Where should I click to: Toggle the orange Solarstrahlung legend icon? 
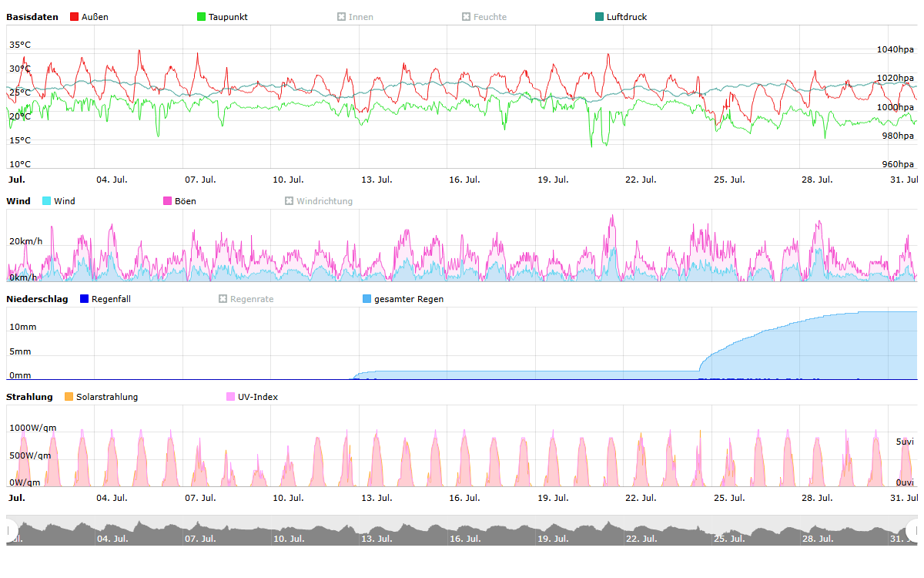(x=69, y=397)
